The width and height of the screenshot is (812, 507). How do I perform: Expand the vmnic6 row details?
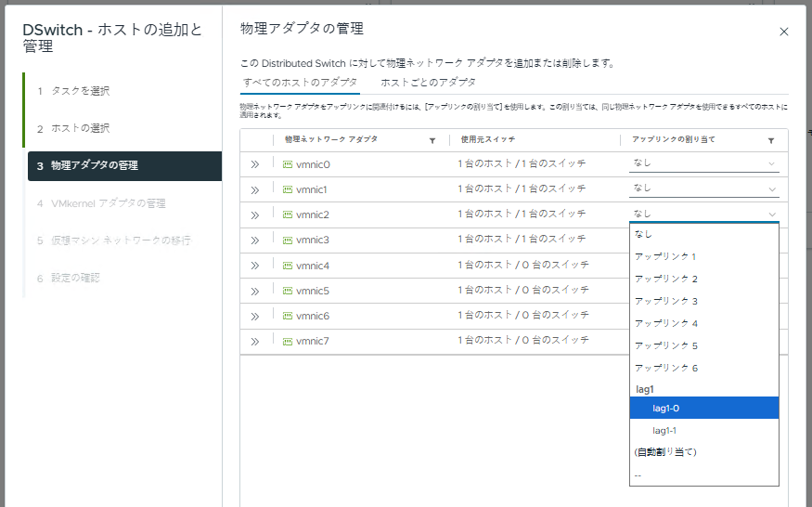click(x=255, y=316)
